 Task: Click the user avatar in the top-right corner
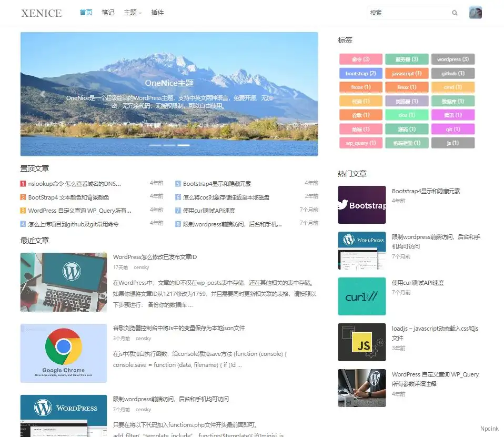pos(475,12)
